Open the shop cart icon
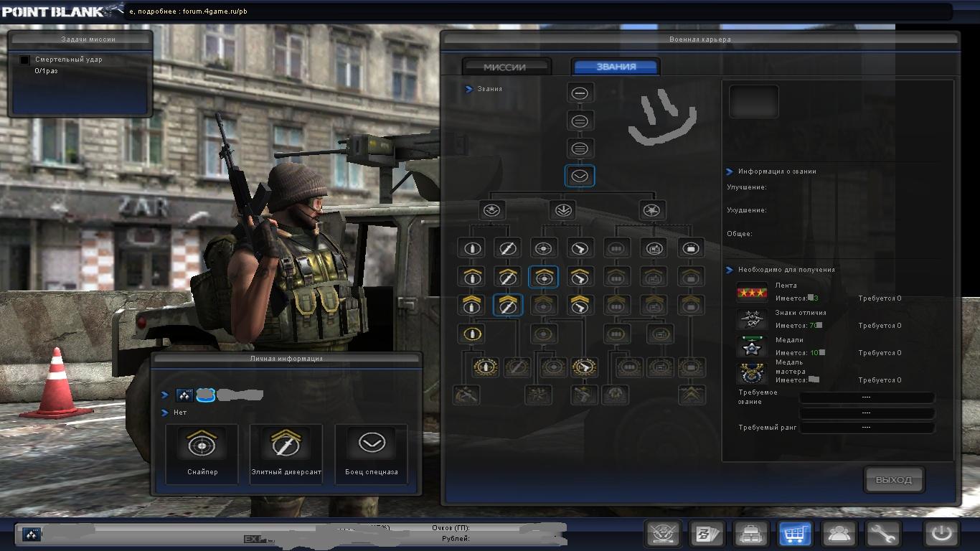The image size is (980, 551). [795, 534]
